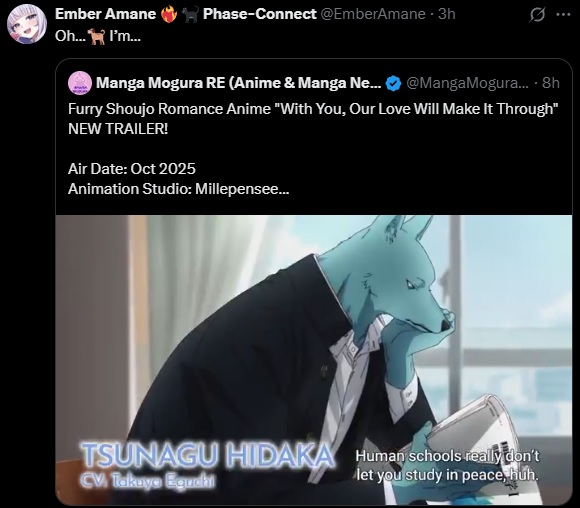This screenshot has height=508, width=580.
Task: Open the 8h timestamp on quoted tweet
Action: click(551, 83)
